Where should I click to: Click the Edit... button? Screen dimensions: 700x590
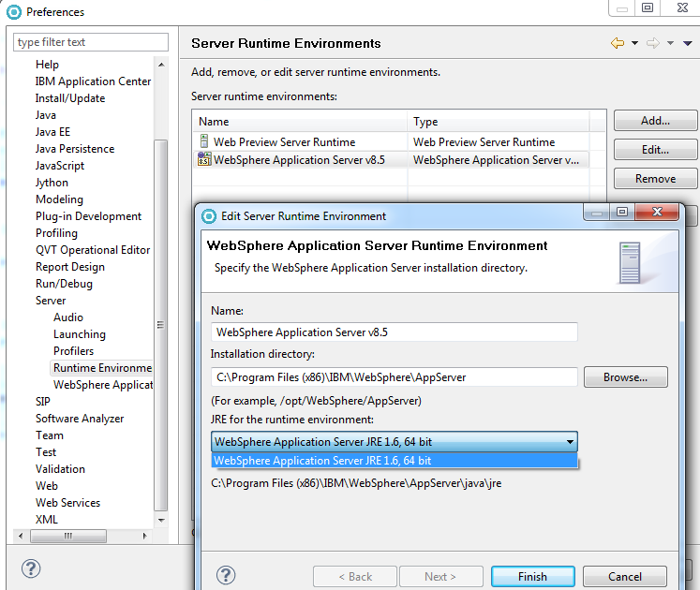(655, 150)
